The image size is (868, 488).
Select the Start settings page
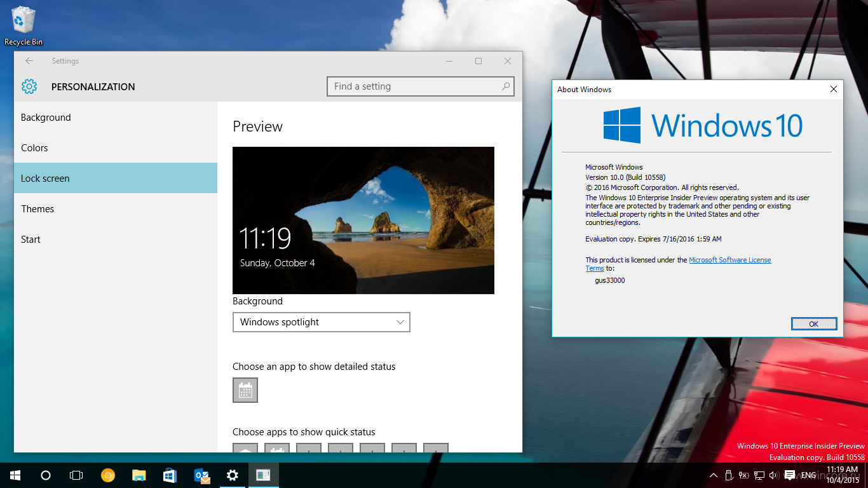[x=116, y=240]
